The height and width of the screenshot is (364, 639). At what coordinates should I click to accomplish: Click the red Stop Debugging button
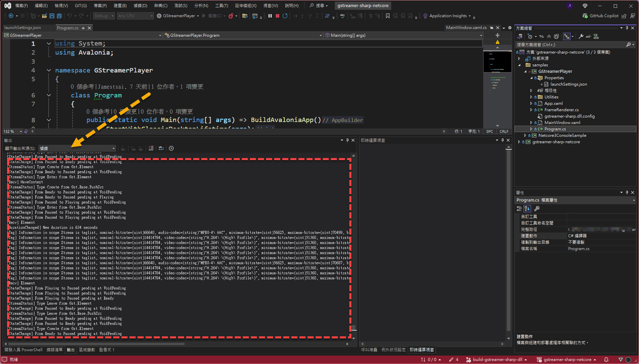coord(277,16)
